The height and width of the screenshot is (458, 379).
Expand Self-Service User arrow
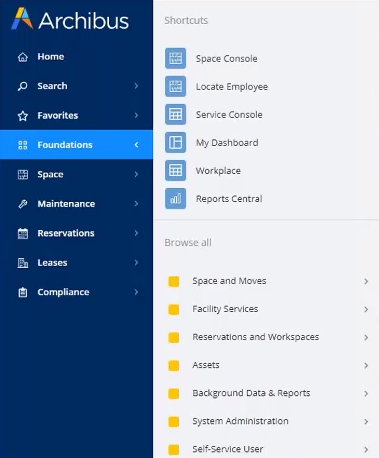(x=366, y=450)
